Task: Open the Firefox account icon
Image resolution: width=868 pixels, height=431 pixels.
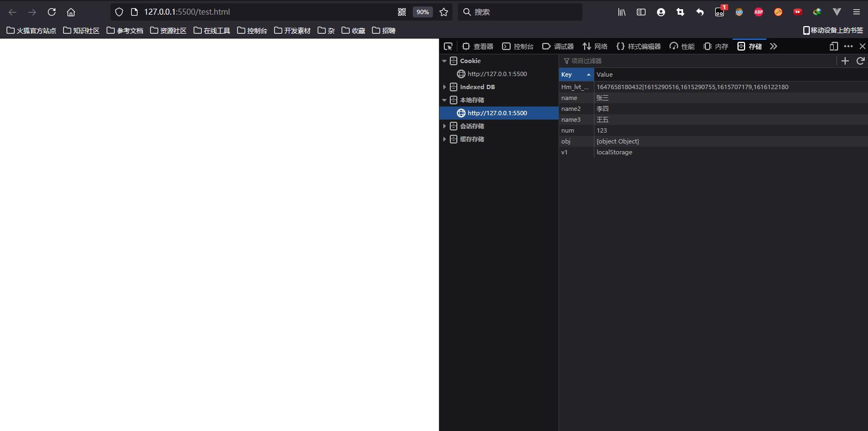Action: pos(661,12)
